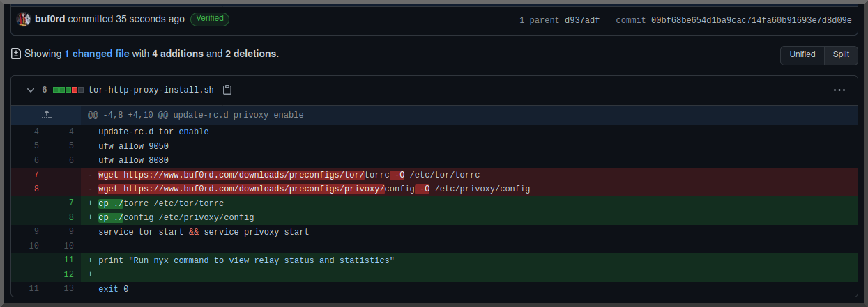Click the added 'cp ./torrc' code line
Screen dimensions: 868x307
[161, 203]
